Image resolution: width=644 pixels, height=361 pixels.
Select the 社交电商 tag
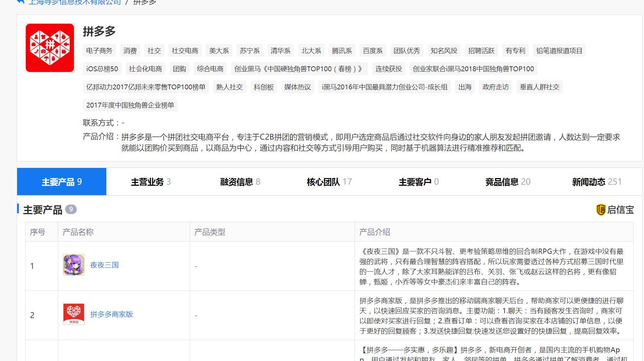coord(185,51)
